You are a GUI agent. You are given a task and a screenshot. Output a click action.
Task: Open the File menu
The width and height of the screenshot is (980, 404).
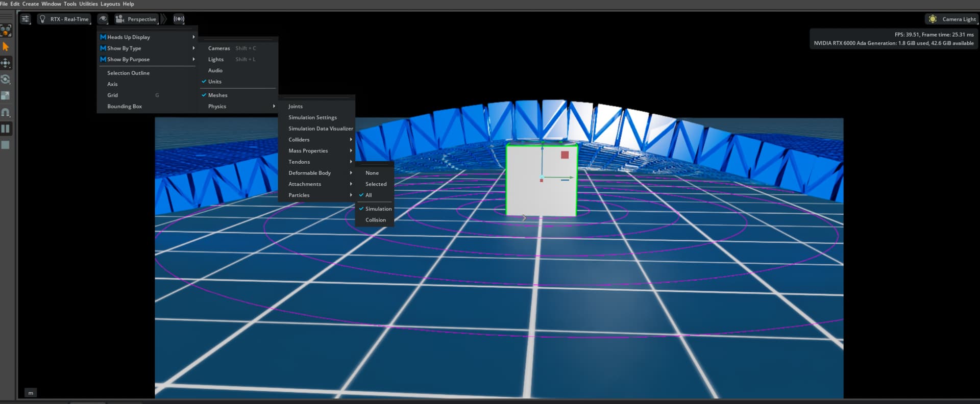(4, 4)
